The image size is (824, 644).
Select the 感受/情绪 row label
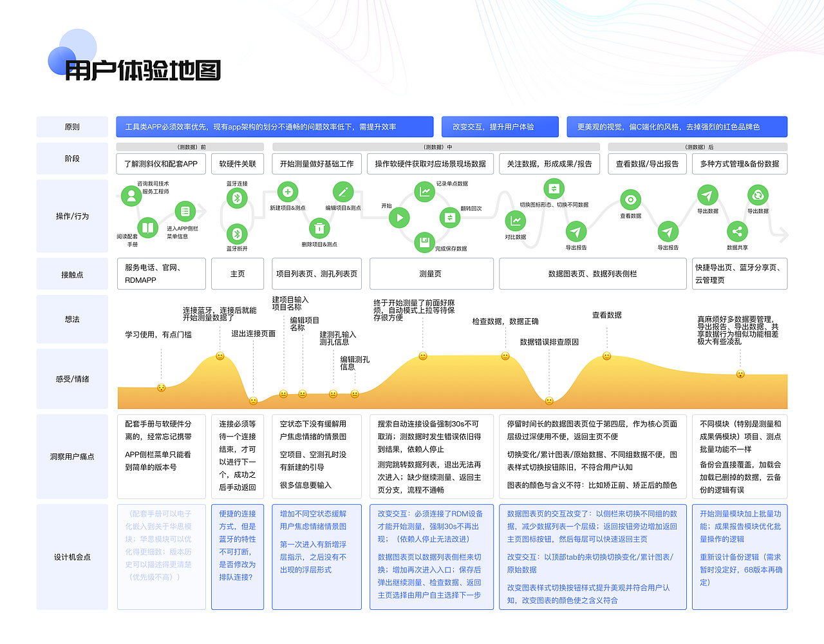72,379
